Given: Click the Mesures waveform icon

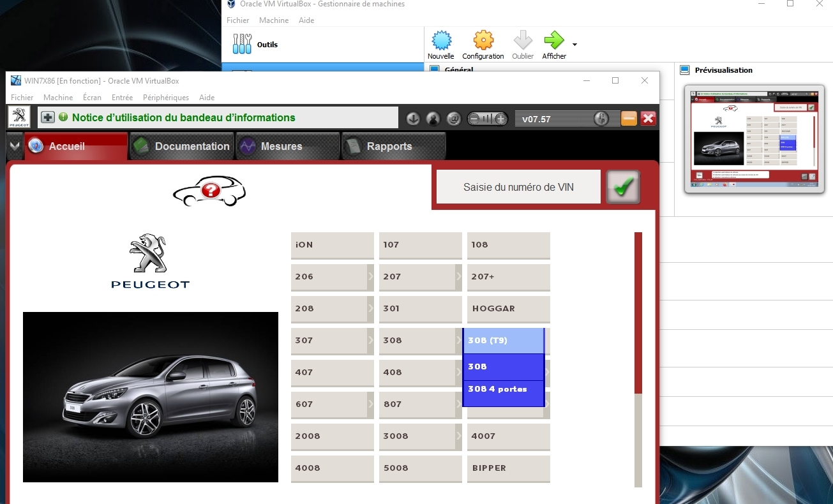Looking at the screenshot, I should [247, 146].
